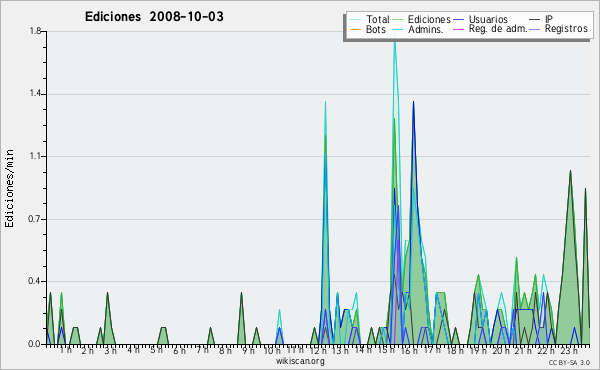This screenshot has height=370, width=600.
Task: Click the '13 h' x-axis label
Action: pos(341,351)
